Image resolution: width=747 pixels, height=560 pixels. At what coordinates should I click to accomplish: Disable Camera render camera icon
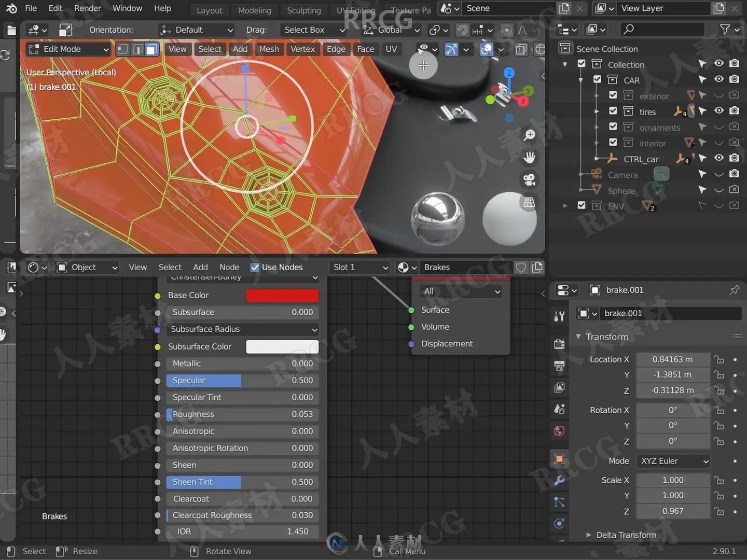734,174
